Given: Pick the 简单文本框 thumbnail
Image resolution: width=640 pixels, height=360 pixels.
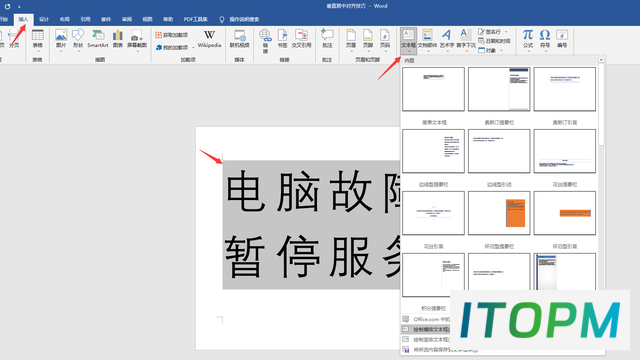Looking at the screenshot, I should 433,89.
